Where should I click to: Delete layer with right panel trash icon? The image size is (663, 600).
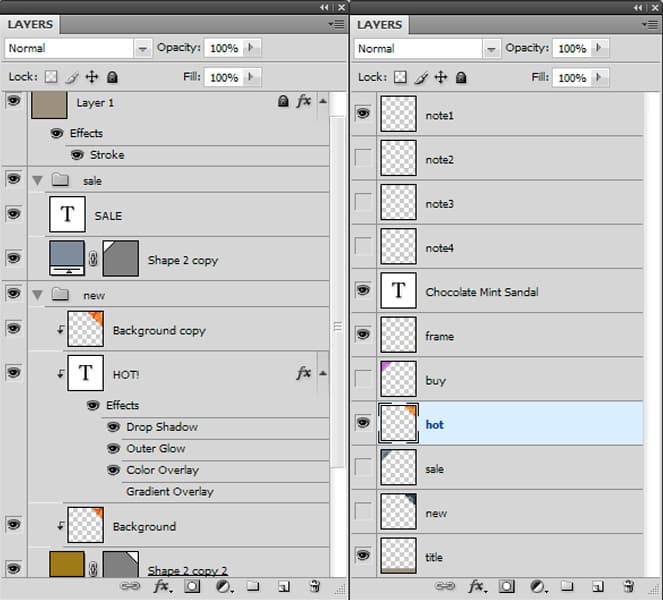click(629, 586)
